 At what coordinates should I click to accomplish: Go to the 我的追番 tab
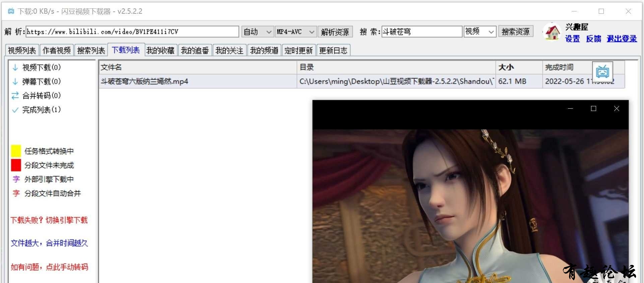(x=195, y=50)
